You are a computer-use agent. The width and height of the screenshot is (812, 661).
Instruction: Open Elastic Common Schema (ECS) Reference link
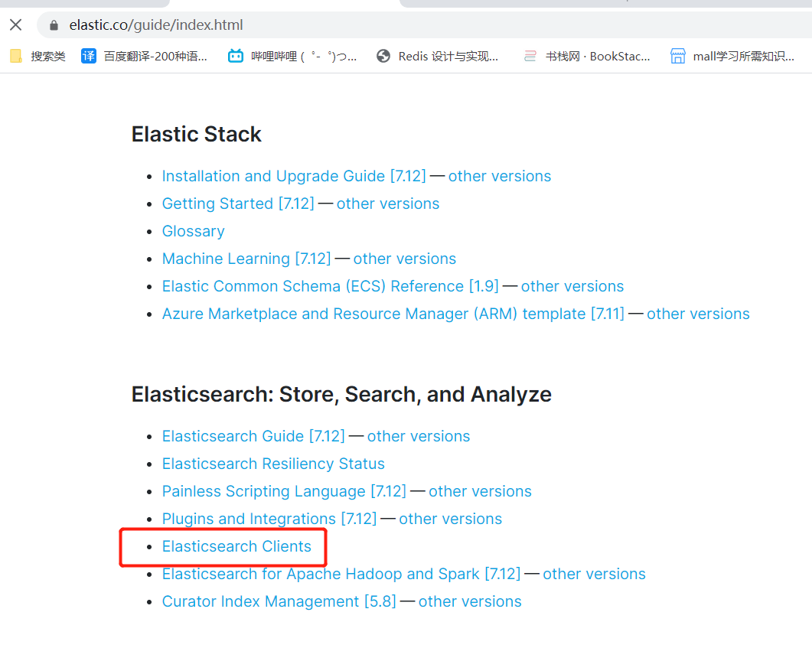331,285
